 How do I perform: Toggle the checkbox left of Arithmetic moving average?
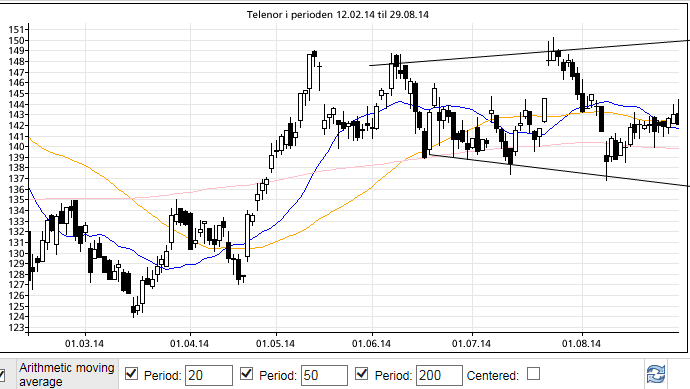(x=2, y=375)
